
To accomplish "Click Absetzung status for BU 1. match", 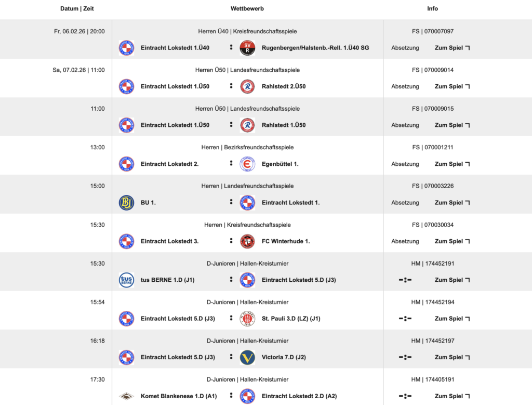I will [x=405, y=203].
